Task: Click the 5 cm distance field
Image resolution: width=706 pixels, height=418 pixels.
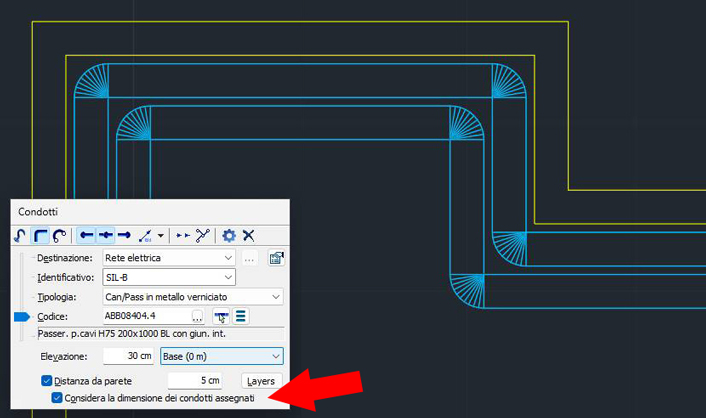Action: 195,381
